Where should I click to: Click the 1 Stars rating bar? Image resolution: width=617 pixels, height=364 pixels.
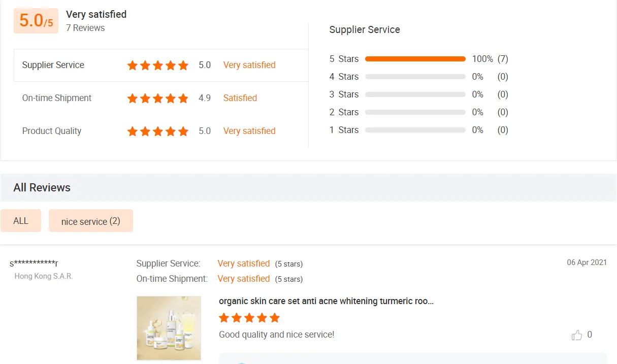[415, 130]
